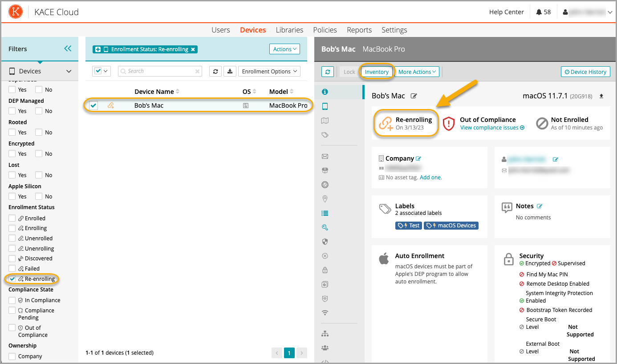The width and height of the screenshot is (617, 364).
Task: Uncheck the Re-enrolling enrollment status filter
Action: tap(12, 279)
